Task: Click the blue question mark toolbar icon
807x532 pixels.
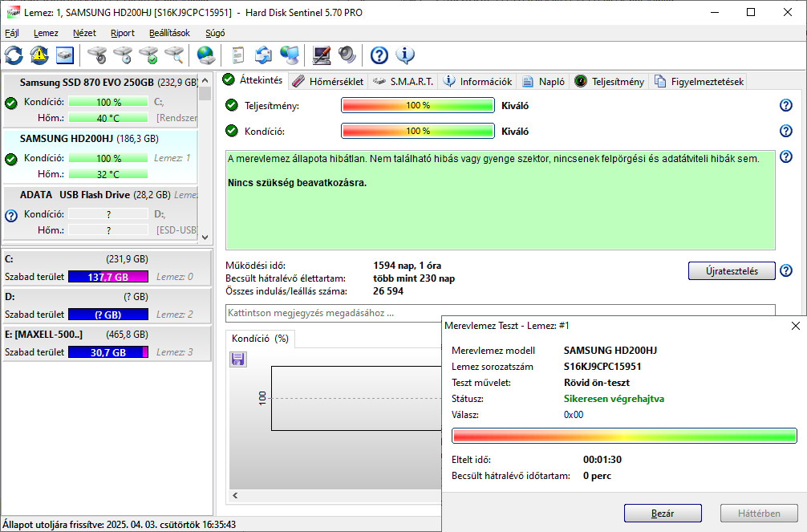Action: click(x=379, y=55)
